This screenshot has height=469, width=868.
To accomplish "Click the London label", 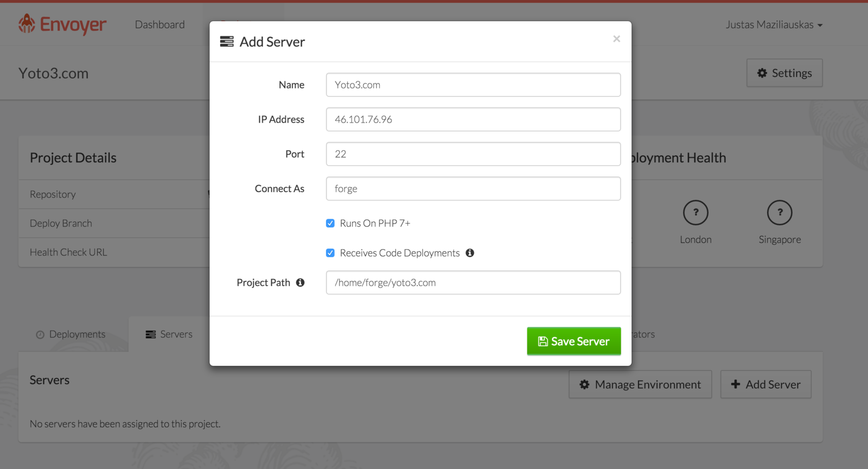I will tap(695, 239).
